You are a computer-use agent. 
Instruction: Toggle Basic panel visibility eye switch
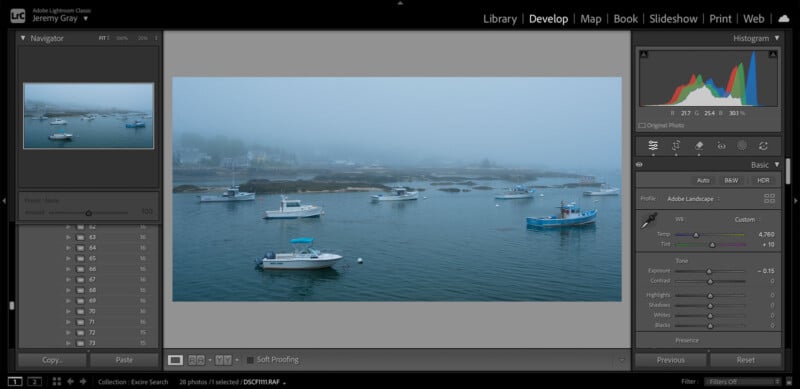pyautogui.click(x=639, y=165)
